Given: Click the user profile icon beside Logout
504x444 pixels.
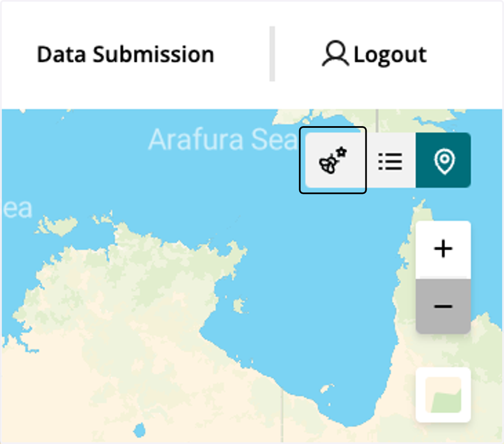Looking at the screenshot, I should 335,54.
